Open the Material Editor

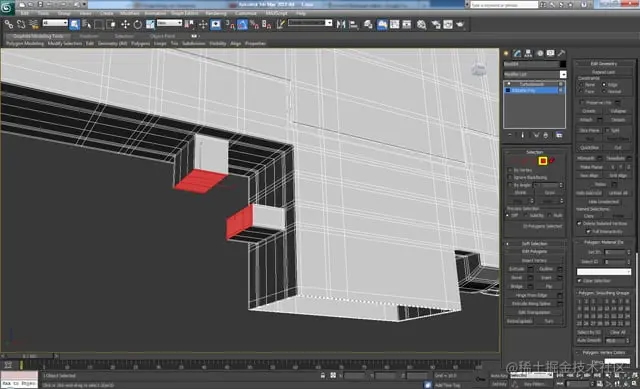tap(421, 24)
